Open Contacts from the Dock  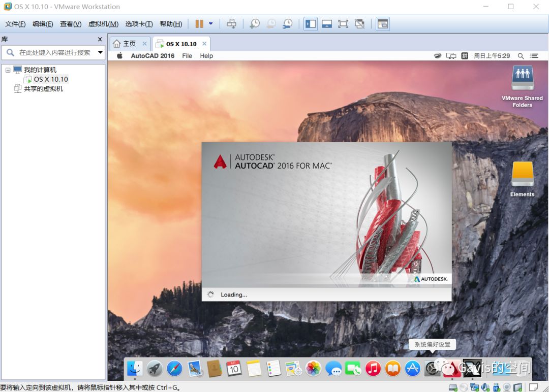tap(214, 369)
